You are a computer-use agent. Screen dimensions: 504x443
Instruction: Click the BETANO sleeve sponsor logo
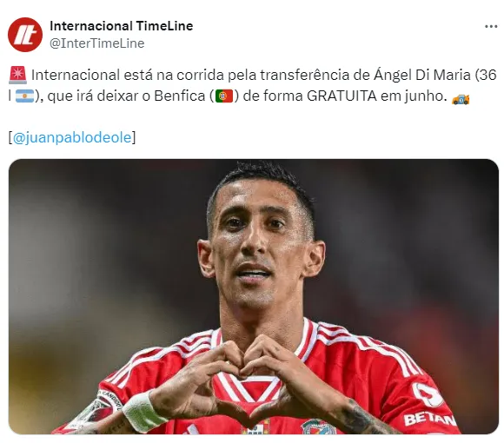430,420
